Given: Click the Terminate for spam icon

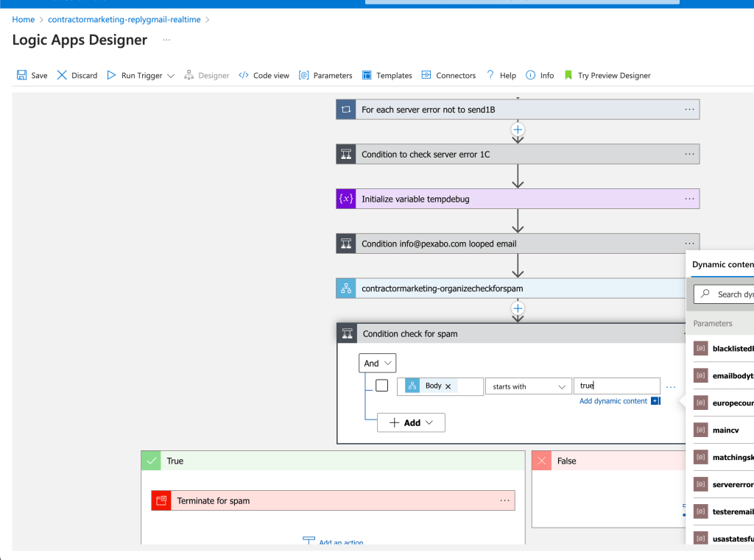Looking at the screenshot, I should point(161,501).
